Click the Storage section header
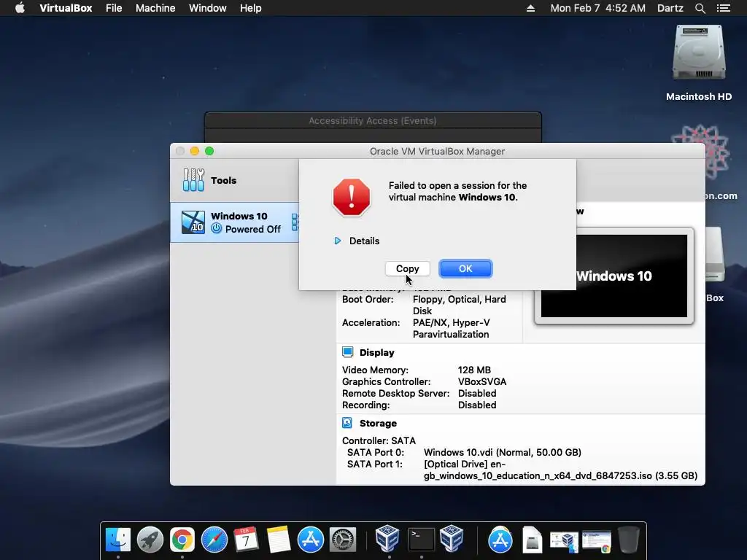This screenshot has width=747, height=560. pyautogui.click(x=378, y=423)
